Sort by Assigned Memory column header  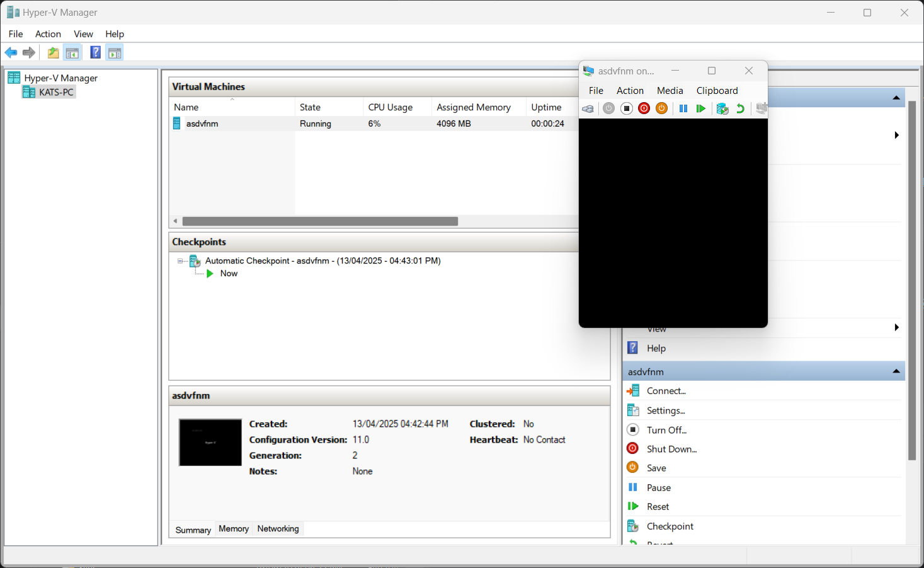[x=478, y=107]
